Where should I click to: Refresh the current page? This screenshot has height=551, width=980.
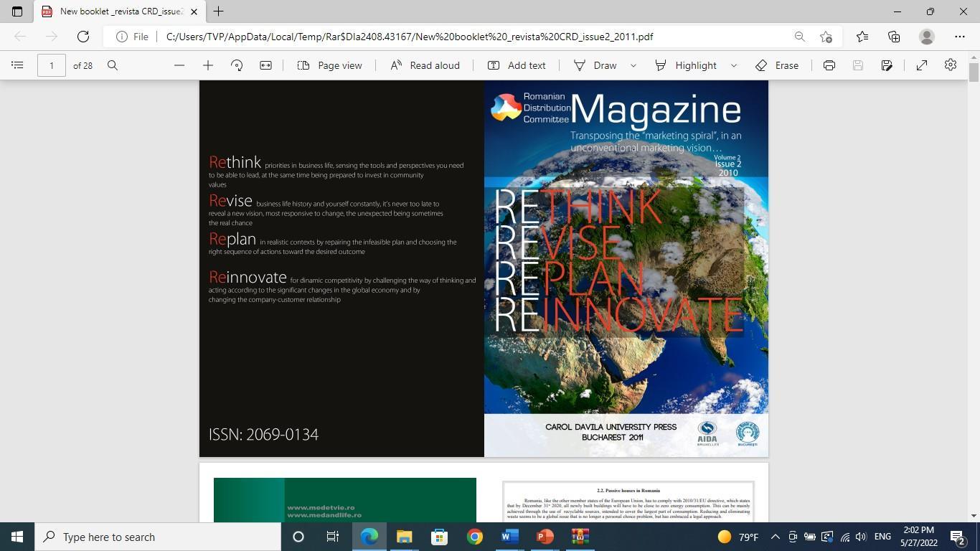[83, 37]
